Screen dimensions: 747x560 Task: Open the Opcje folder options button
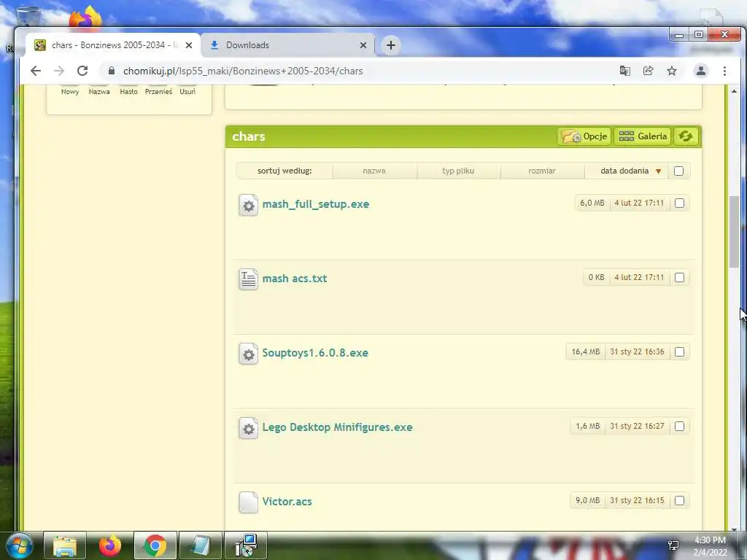coord(584,136)
